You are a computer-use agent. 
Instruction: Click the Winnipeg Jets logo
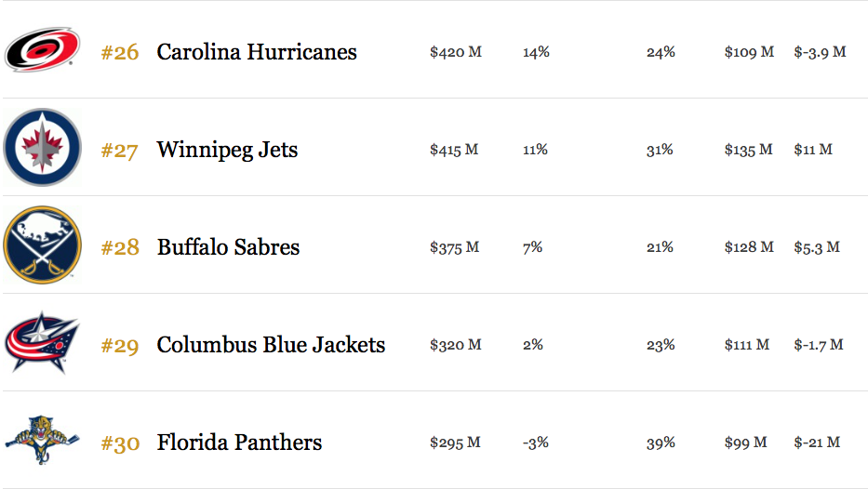click(x=42, y=147)
